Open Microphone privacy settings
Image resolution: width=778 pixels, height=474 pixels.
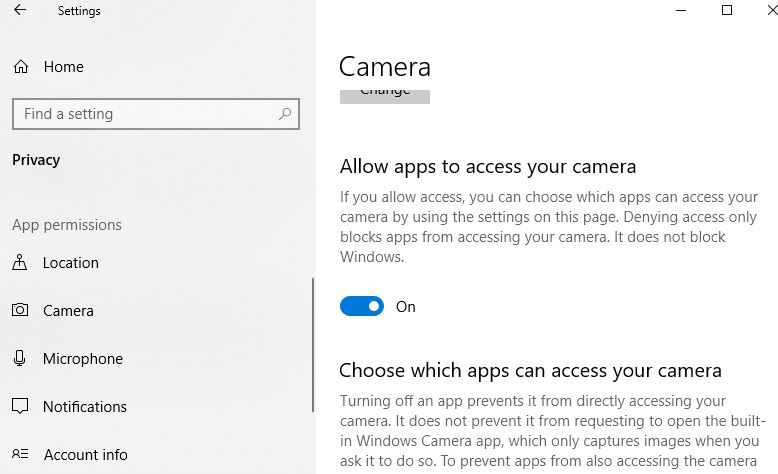[x=83, y=359]
